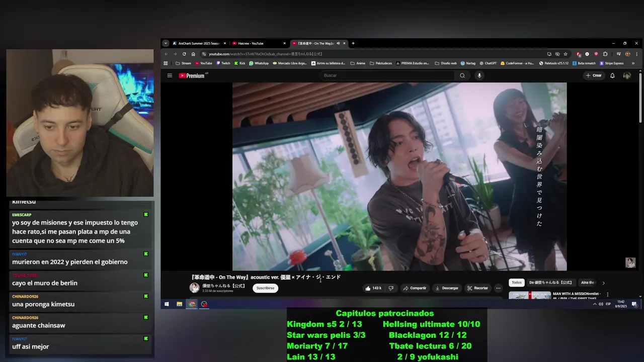This screenshot has width=644, height=362.
Task: Click the Crear button
Action: click(x=594, y=75)
